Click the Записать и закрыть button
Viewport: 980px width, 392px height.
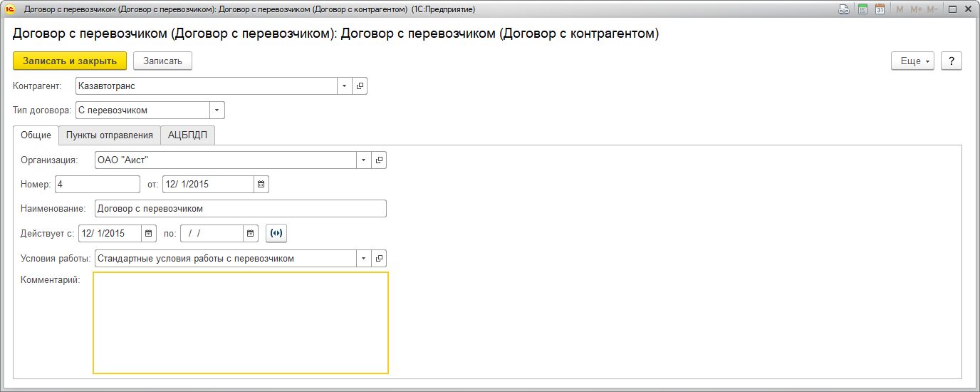click(x=70, y=61)
